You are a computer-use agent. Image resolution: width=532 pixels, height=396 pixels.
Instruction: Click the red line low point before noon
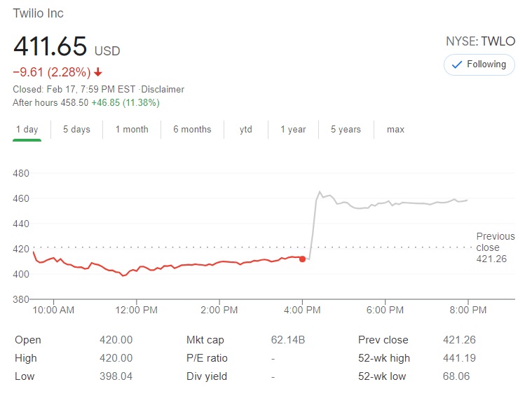[x=123, y=275]
